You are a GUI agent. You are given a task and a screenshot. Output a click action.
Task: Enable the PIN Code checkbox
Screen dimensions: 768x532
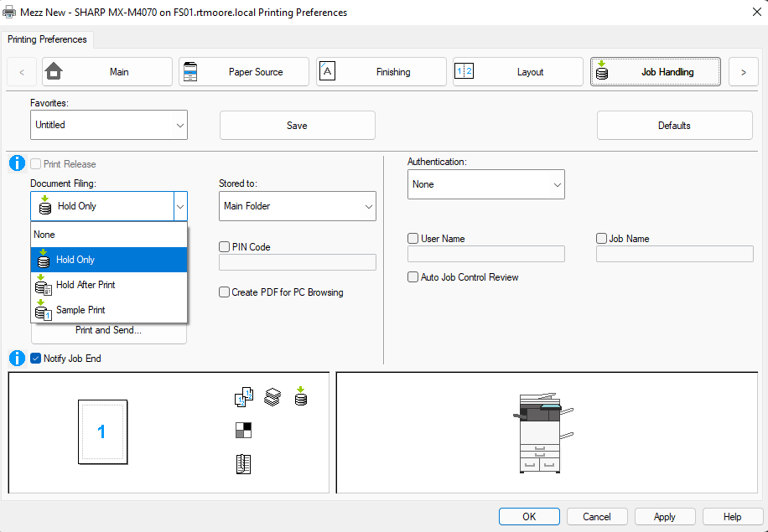pos(225,247)
